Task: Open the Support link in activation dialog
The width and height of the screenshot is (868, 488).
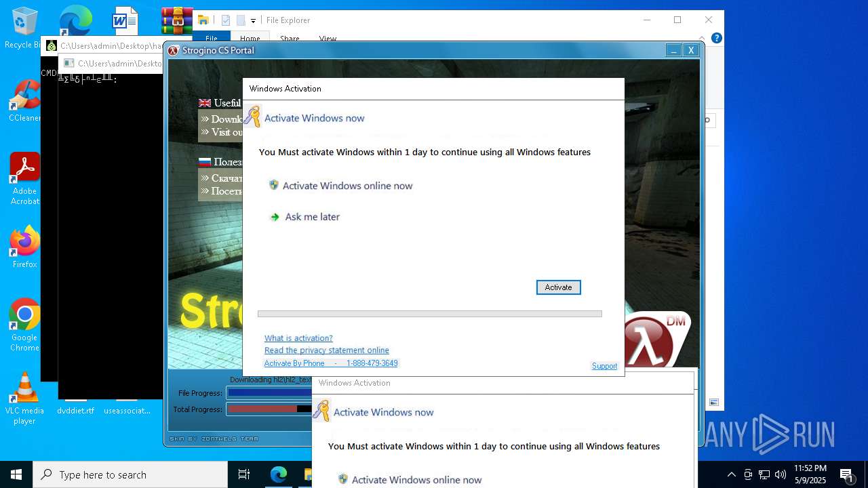Action: (x=604, y=366)
